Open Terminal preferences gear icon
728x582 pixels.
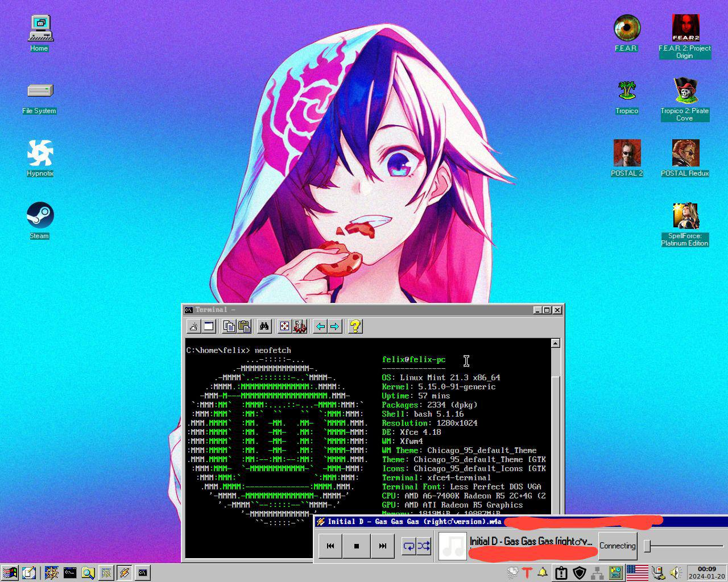300,326
